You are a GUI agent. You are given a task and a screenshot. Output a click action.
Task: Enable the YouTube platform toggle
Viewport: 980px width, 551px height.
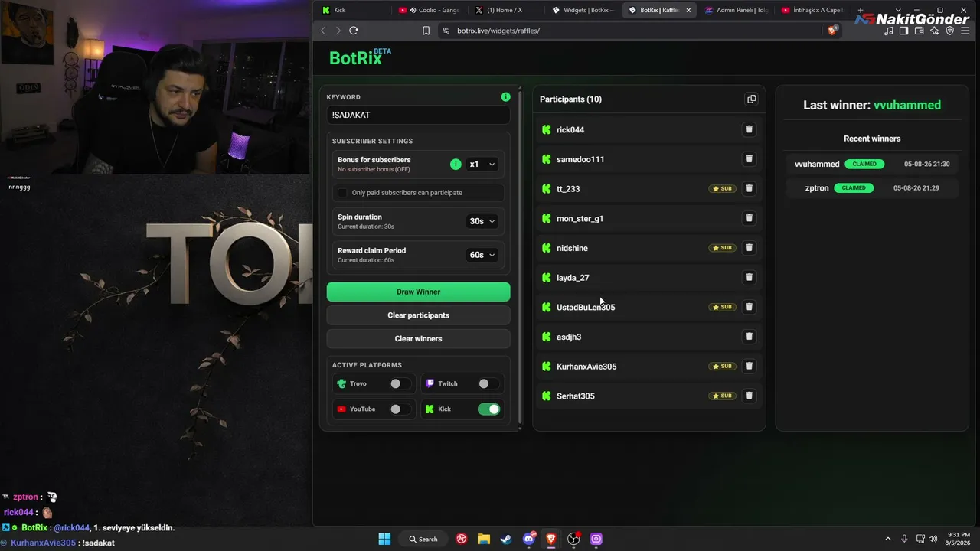[399, 409]
